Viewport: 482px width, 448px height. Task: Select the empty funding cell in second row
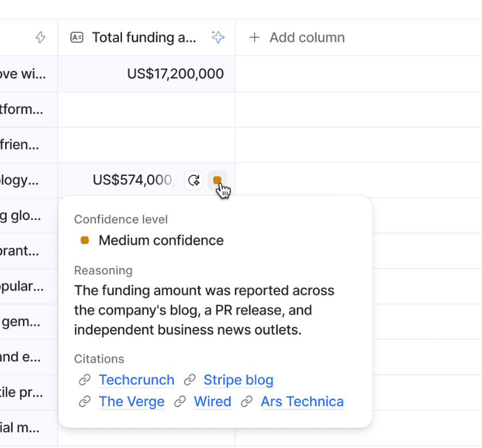point(147,109)
